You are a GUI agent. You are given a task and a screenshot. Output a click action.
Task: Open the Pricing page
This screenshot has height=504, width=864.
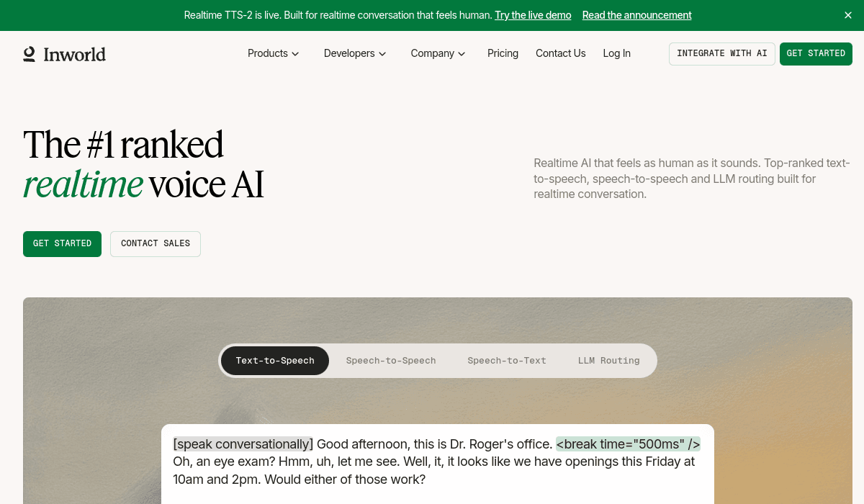click(x=503, y=53)
